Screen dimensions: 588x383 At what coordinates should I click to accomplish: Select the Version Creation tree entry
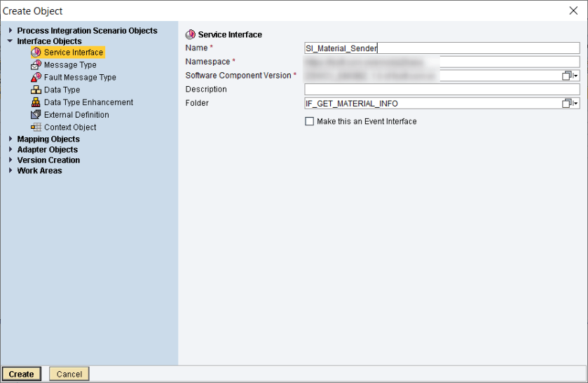(x=48, y=160)
